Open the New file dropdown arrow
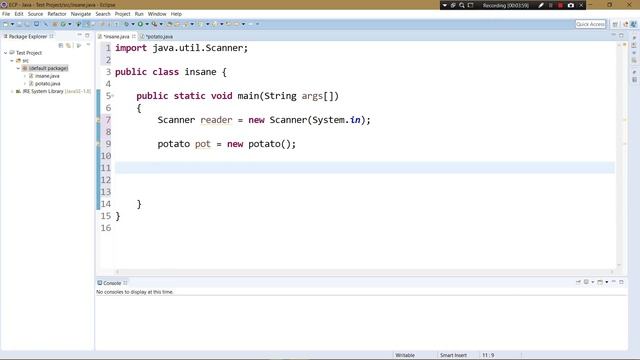 12,24
